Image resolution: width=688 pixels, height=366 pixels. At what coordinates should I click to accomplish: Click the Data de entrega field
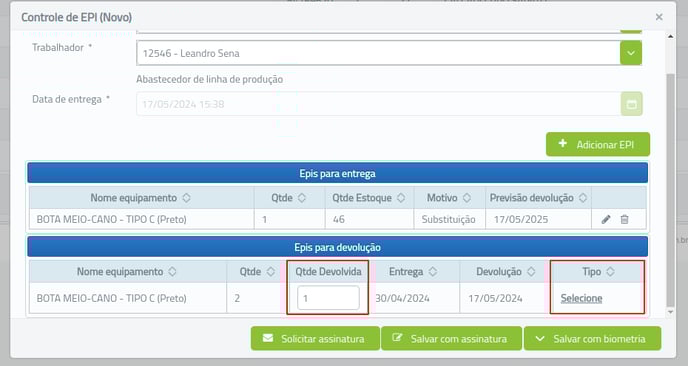[x=378, y=104]
